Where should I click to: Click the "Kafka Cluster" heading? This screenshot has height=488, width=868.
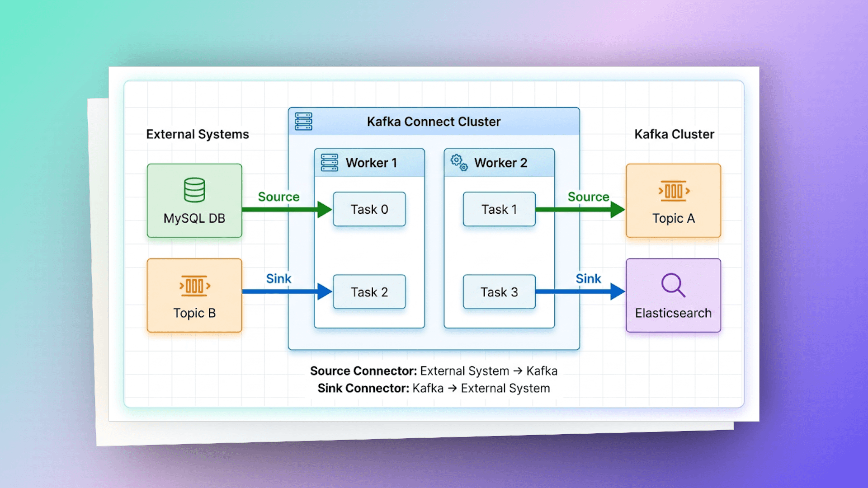[674, 134]
